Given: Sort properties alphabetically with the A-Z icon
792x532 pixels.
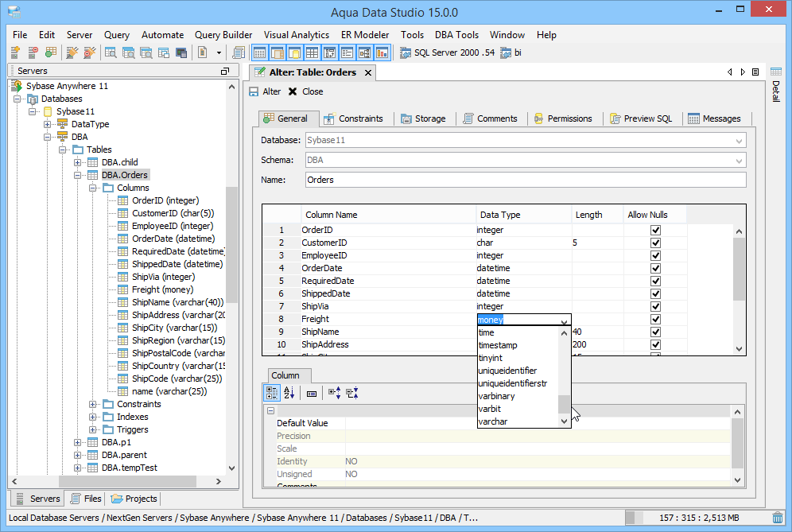Looking at the screenshot, I should coord(289,393).
